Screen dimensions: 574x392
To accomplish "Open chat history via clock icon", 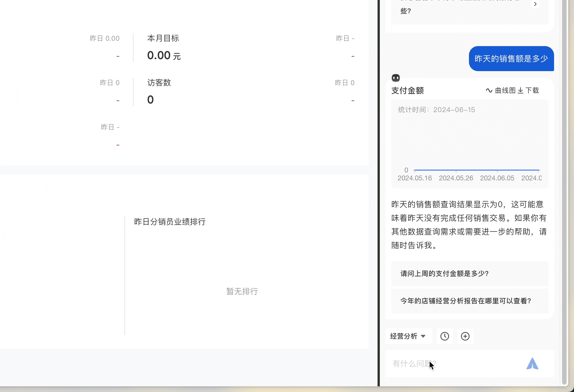I will (444, 336).
